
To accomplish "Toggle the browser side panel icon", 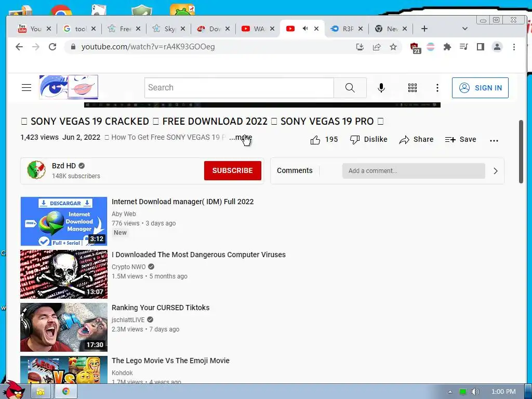I will click(481, 47).
